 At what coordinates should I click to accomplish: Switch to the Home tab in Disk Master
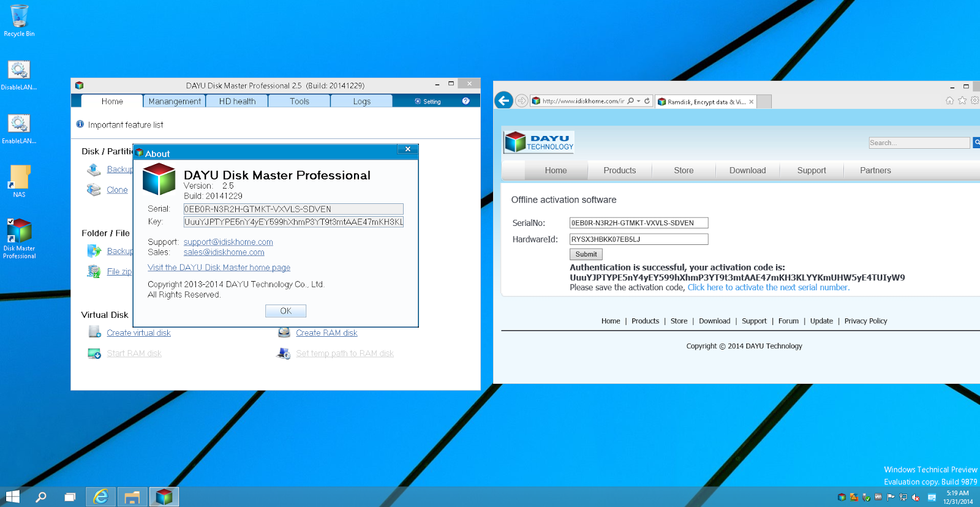coord(112,101)
